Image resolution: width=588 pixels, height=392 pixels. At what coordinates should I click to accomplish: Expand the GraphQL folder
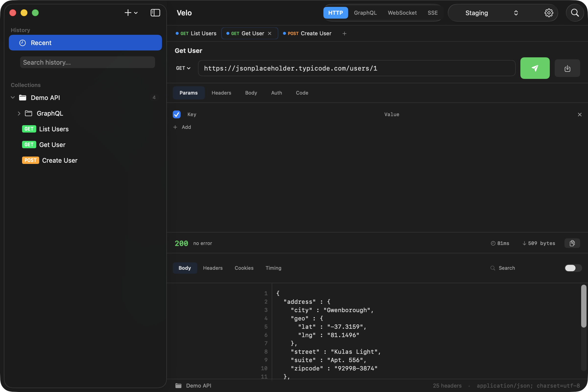(x=19, y=113)
